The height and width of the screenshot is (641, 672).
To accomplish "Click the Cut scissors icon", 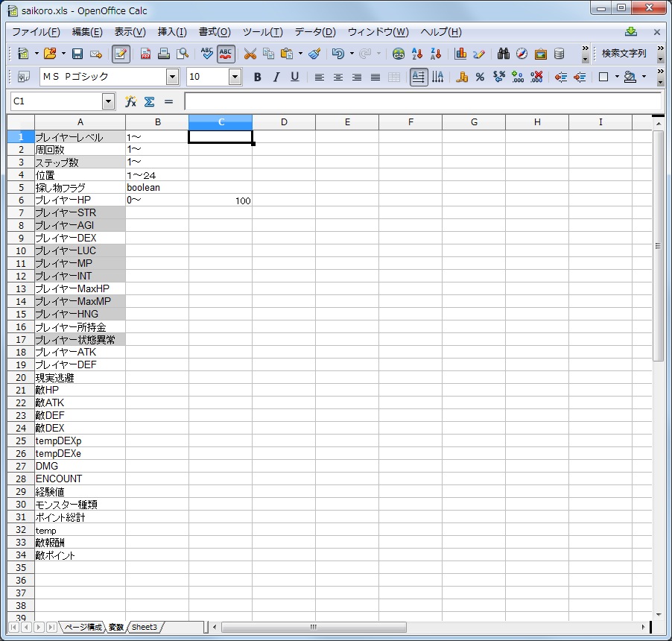I will point(250,54).
